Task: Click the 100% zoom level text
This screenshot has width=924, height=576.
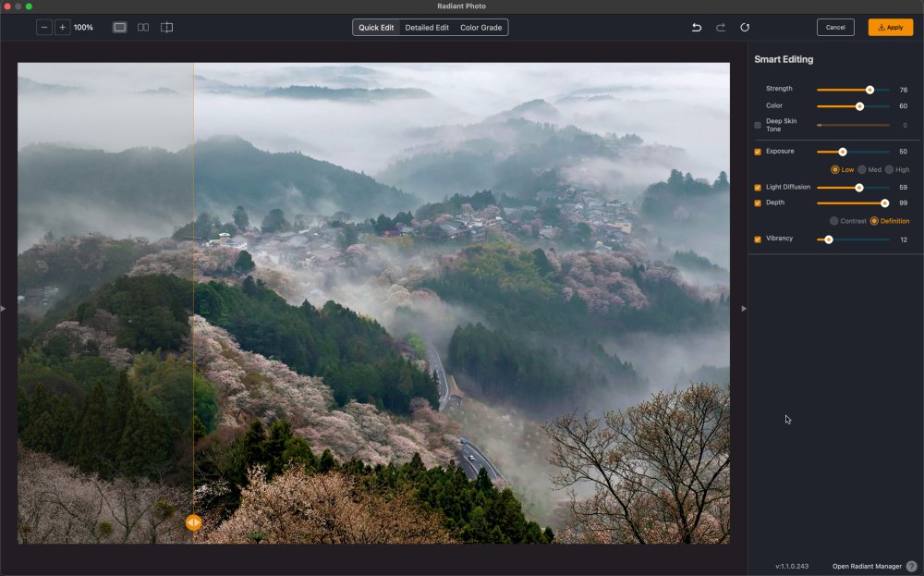Action: click(84, 28)
